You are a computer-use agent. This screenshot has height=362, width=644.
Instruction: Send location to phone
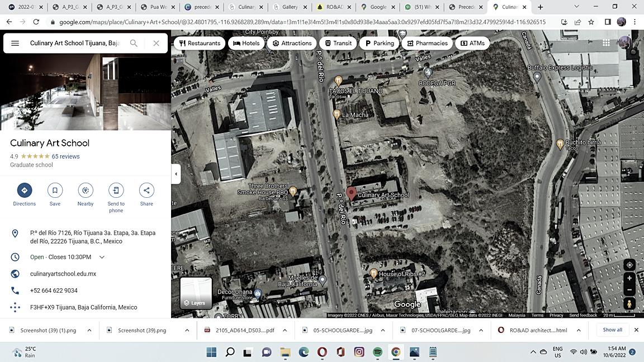[x=116, y=190]
